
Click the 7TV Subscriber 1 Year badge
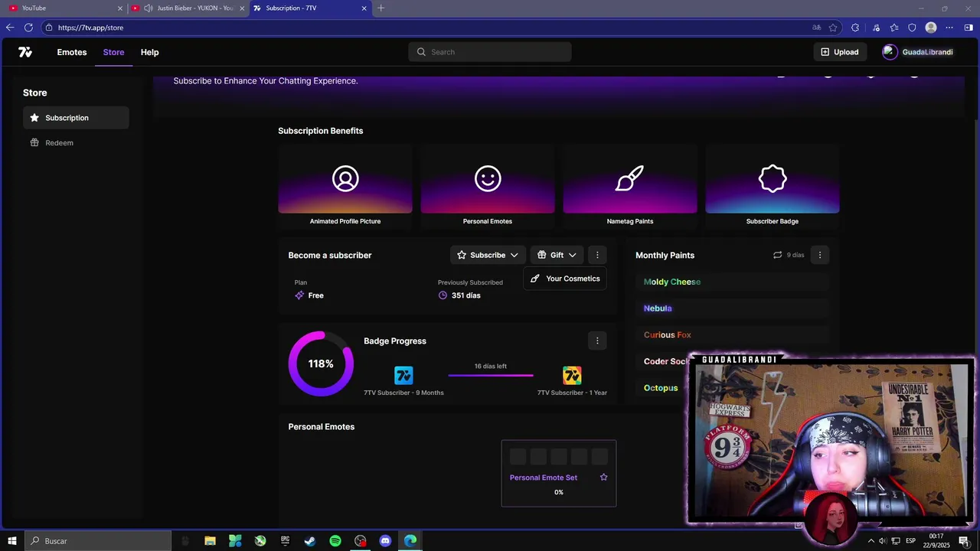point(572,375)
